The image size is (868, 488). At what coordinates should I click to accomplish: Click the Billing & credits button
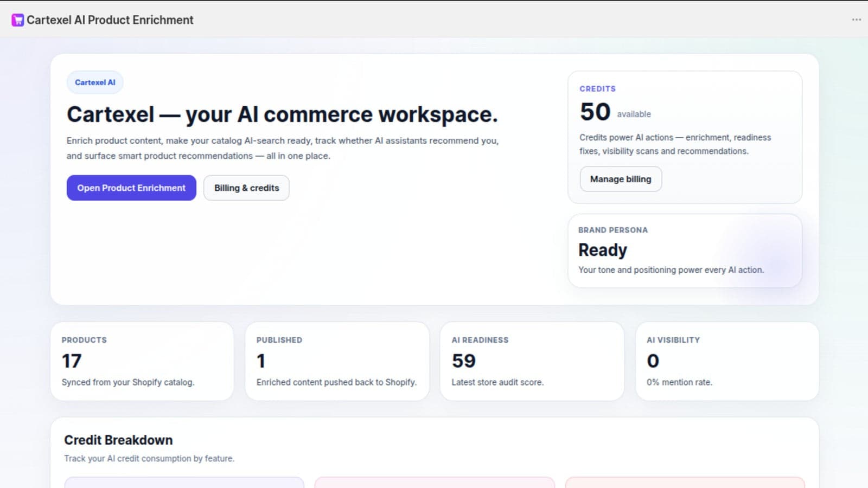click(x=246, y=188)
